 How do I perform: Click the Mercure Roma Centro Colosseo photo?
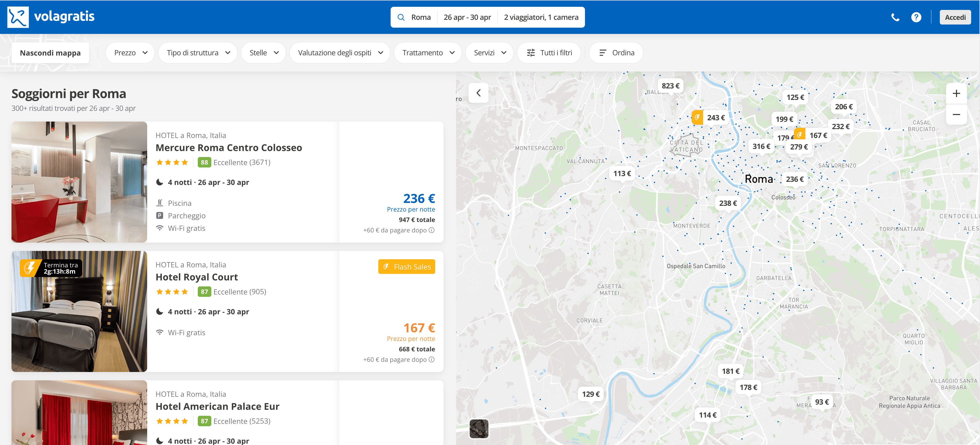click(x=79, y=182)
